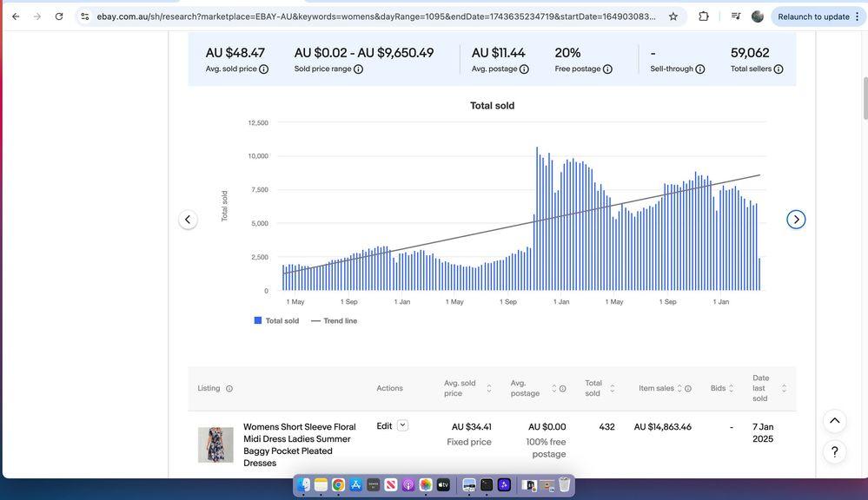Show info for Avg. postage metric
This screenshot has width=868, height=500.
[524, 69]
